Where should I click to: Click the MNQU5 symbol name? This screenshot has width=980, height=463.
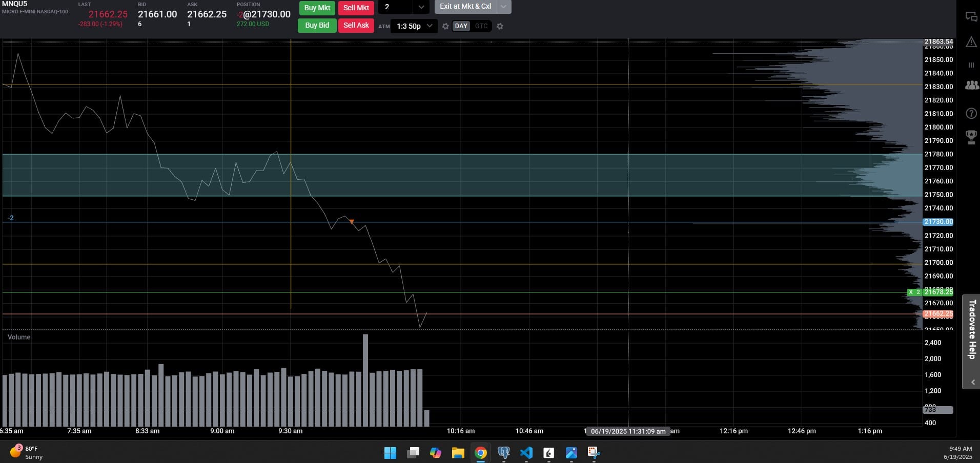point(14,4)
